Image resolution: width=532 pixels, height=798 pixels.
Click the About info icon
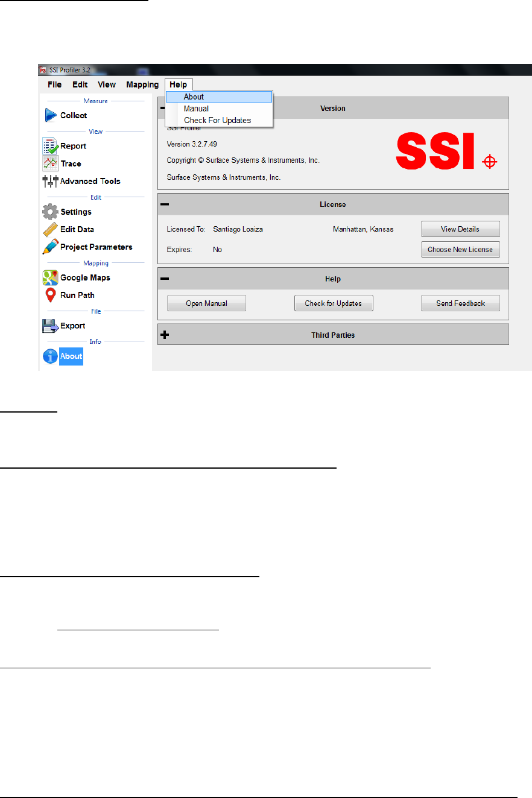pyautogui.click(x=50, y=356)
